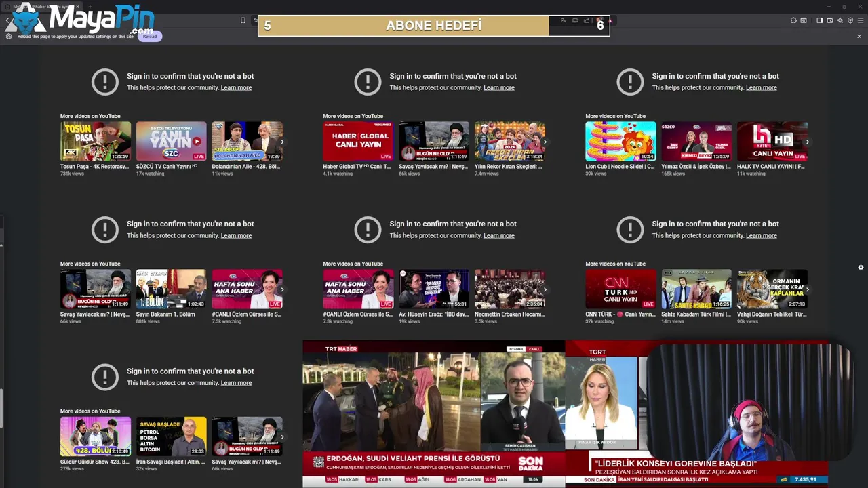Show next videos after Vahşi Doğanın thumbnail

coord(807,289)
